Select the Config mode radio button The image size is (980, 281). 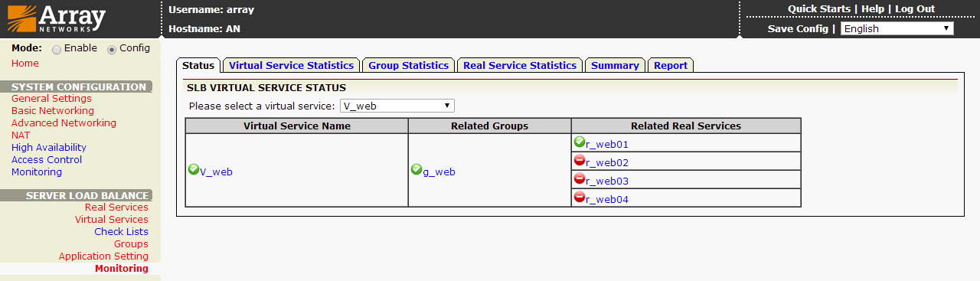[112, 49]
